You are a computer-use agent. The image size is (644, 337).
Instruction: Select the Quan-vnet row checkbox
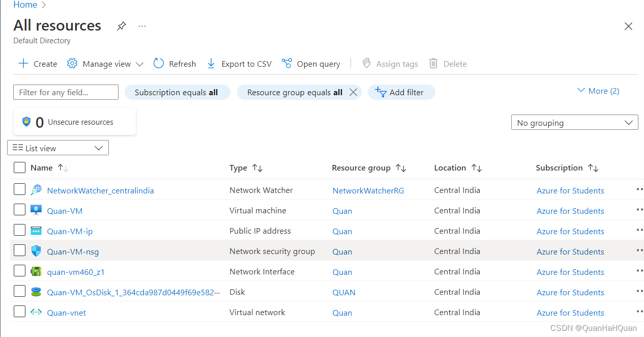pos(19,312)
